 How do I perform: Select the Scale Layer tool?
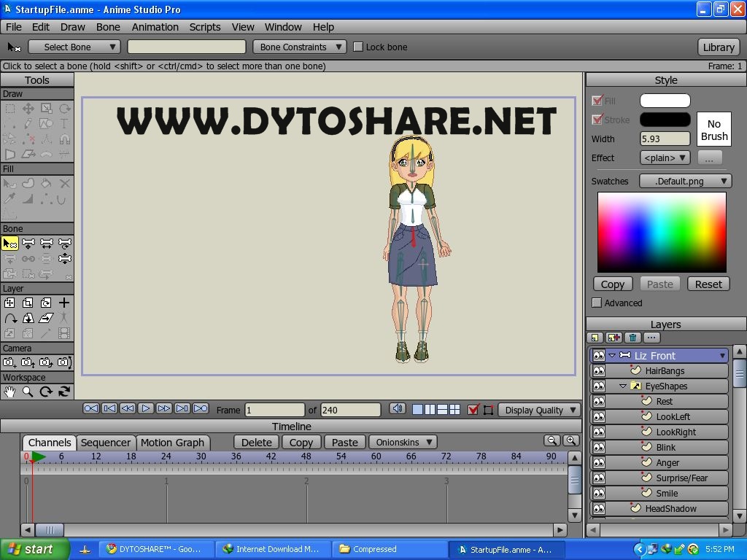[28, 303]
